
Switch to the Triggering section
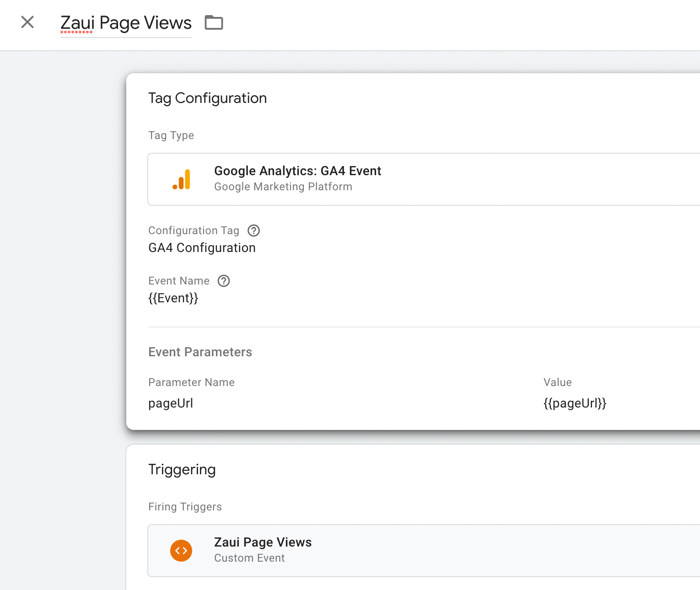click(x=182, y=469)
